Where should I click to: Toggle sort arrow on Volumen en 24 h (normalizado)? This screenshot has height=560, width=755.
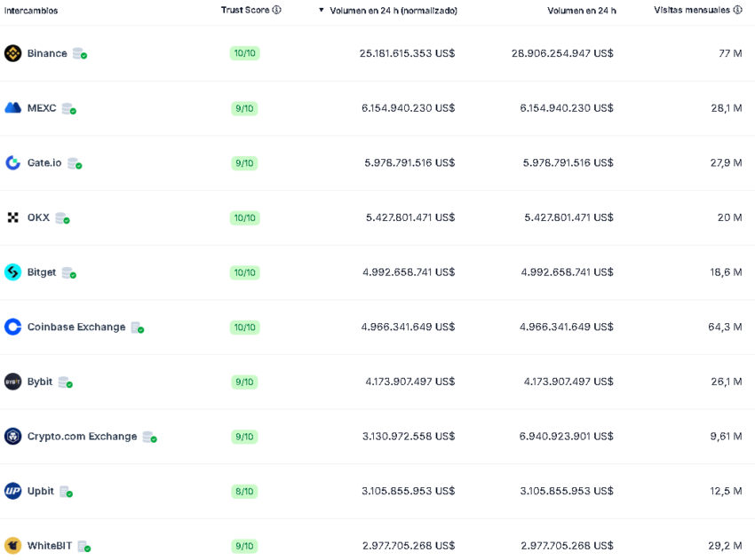pos(322,10)
